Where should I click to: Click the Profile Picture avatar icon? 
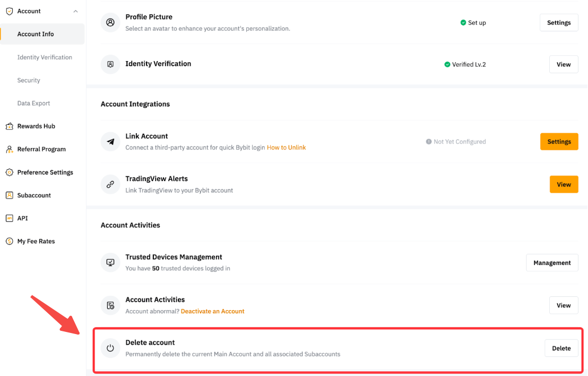click(110, 23)
